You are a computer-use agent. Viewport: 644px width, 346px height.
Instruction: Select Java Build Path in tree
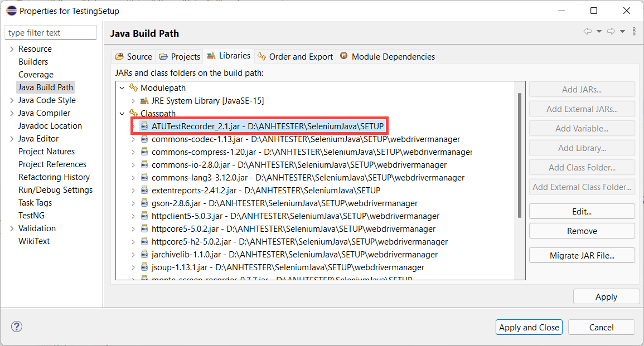[x=46, y=87]
